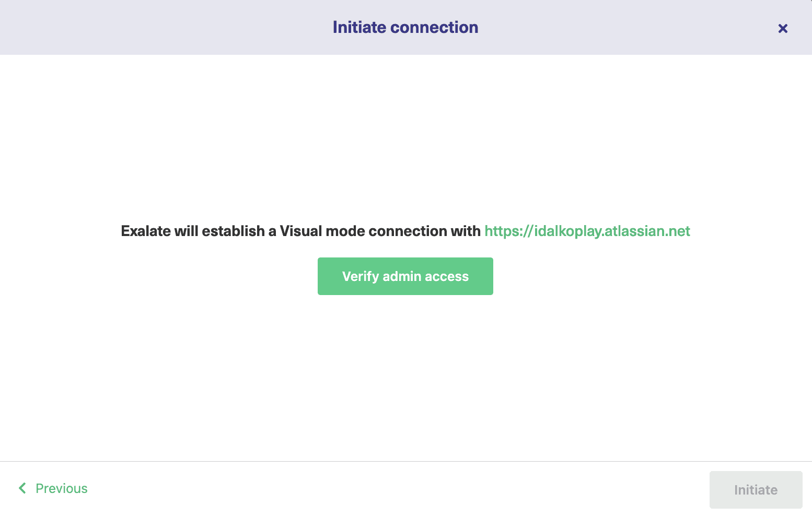Screen dimensions: 812x517
Task: Click the establish connection message text
Action: pyautogui.click(x=301, y=231)
